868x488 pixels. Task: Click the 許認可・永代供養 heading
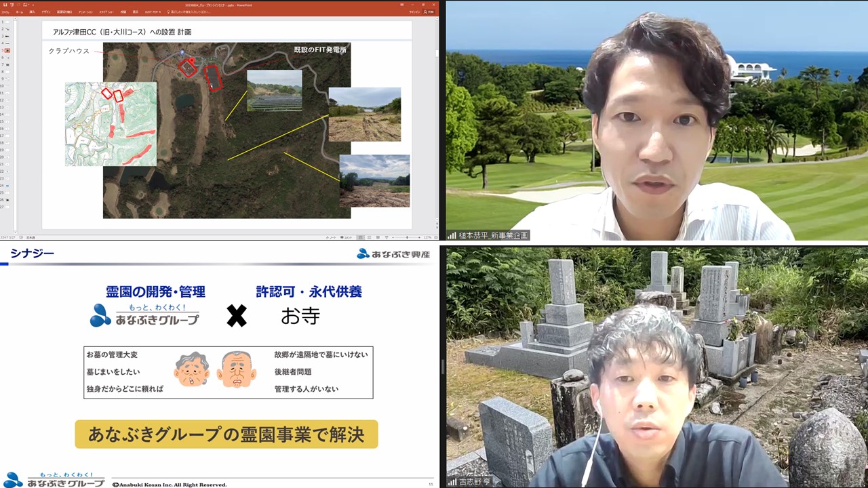pos(309,292)
